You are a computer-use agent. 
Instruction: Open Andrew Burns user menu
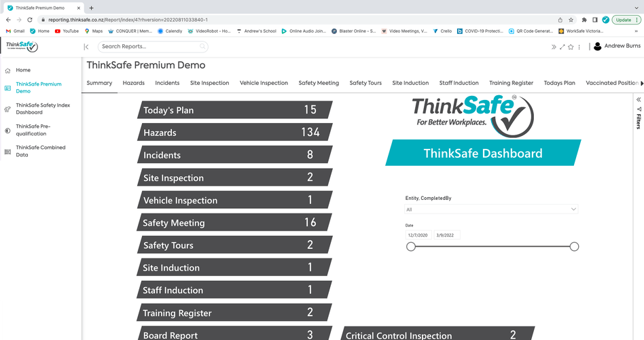click(617, 46)
